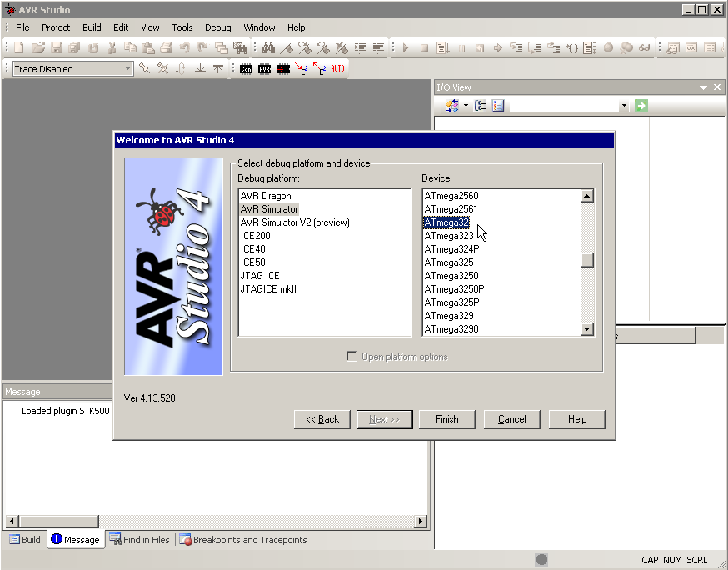Open the Tools menu
The image size is (728, 570).
[182, 27]
